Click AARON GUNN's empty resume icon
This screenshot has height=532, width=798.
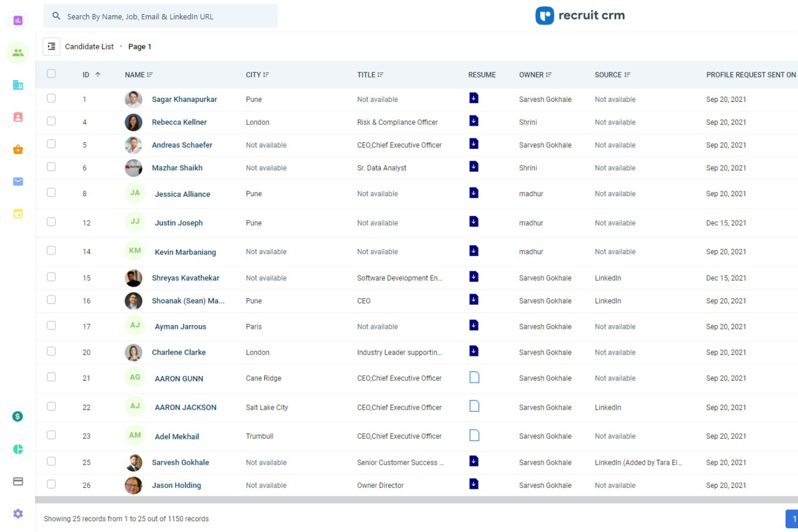click(x=474, y=377)
